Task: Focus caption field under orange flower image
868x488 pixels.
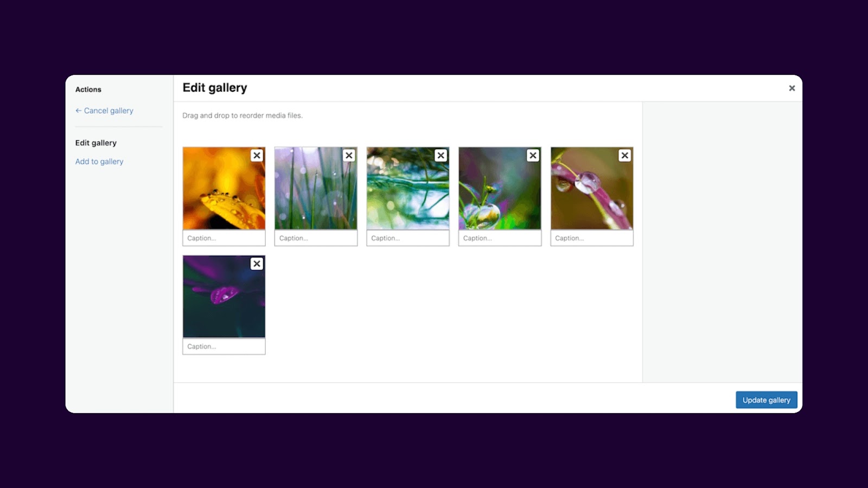Action: click(x=224, y=238)
